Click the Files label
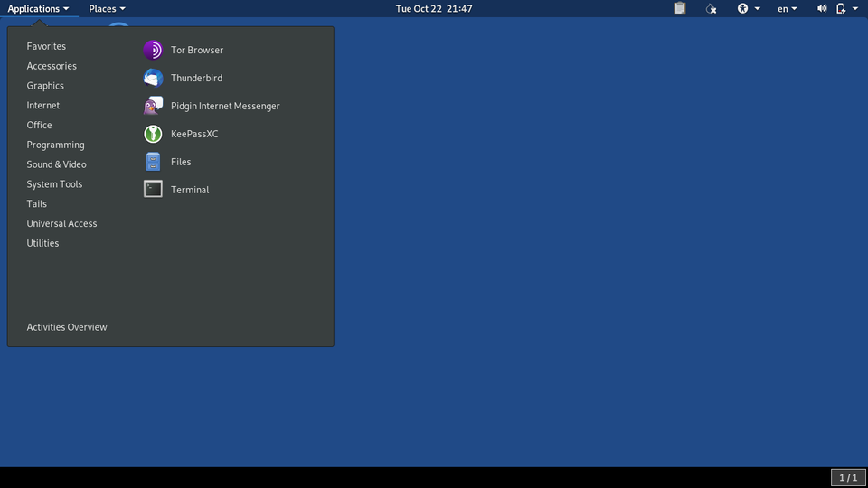This screenshot has height=488, width=868. pyautogui.click(x=181, y=162)
